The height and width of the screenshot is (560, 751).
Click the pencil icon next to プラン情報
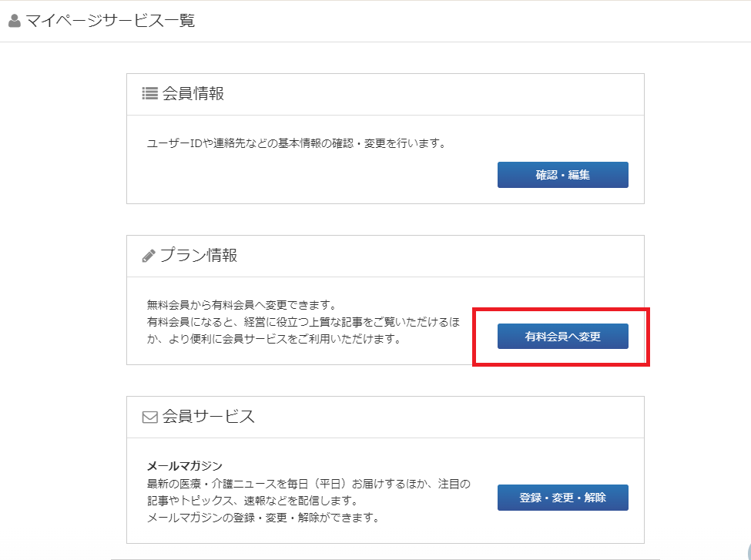click(x=149, y=256)
